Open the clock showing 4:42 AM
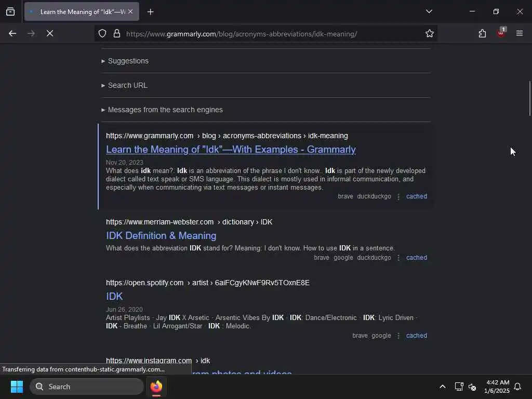532x399 pixels. pos(497,387)
